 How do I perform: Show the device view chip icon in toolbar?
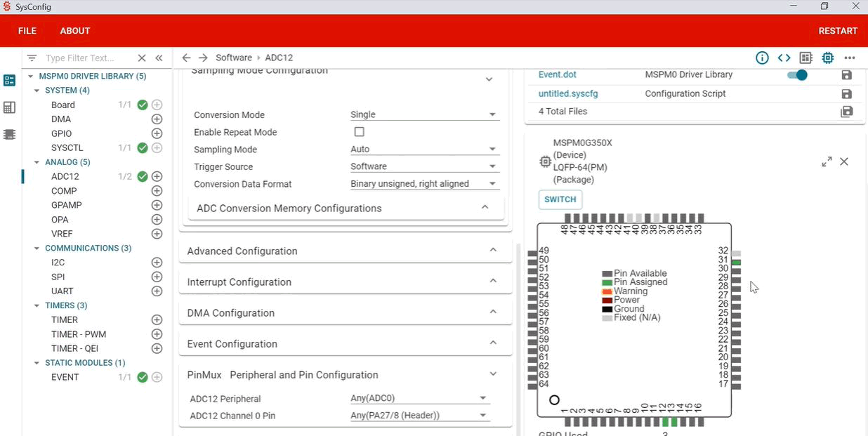coord(828,58)
